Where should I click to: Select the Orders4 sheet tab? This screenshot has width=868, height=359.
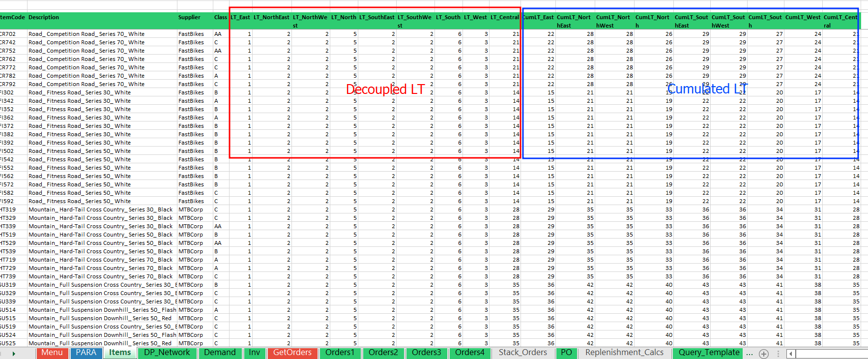pos(469,353)
